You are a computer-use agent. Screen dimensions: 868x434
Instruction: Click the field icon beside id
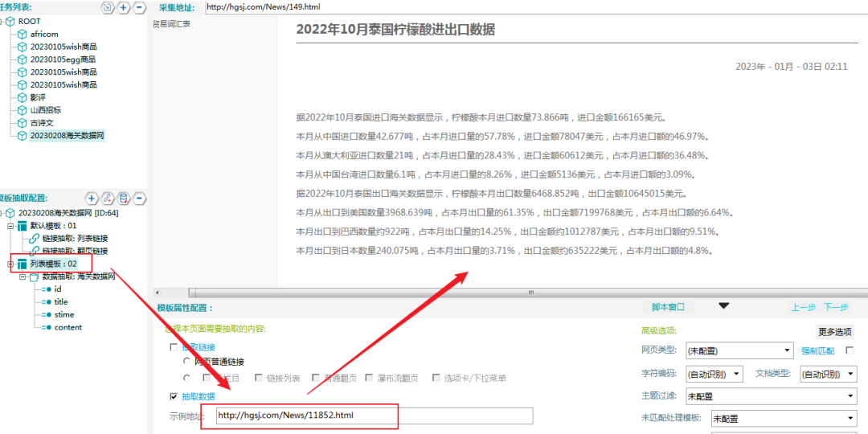click(x=46, y=289)
